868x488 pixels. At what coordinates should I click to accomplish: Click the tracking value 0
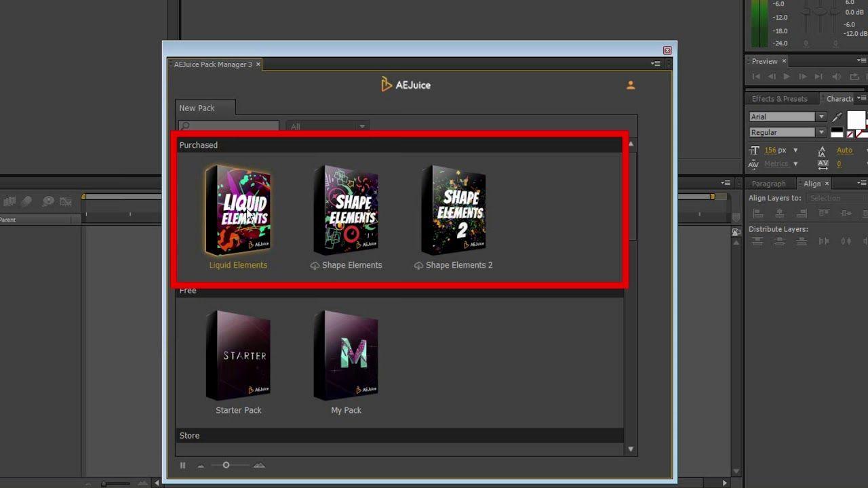click(839, 164)
